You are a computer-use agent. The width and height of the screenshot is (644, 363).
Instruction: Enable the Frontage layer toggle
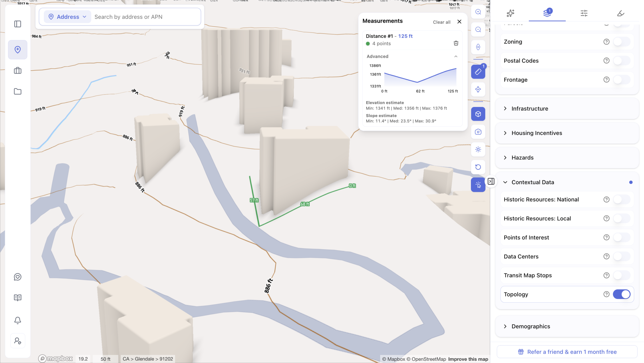point(621,80)
